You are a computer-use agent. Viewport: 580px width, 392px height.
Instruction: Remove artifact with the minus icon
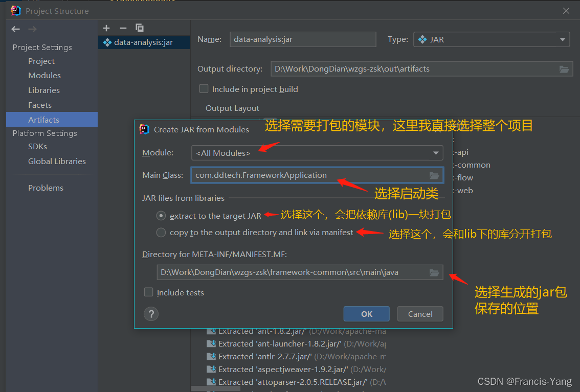[x=123, y=28]
